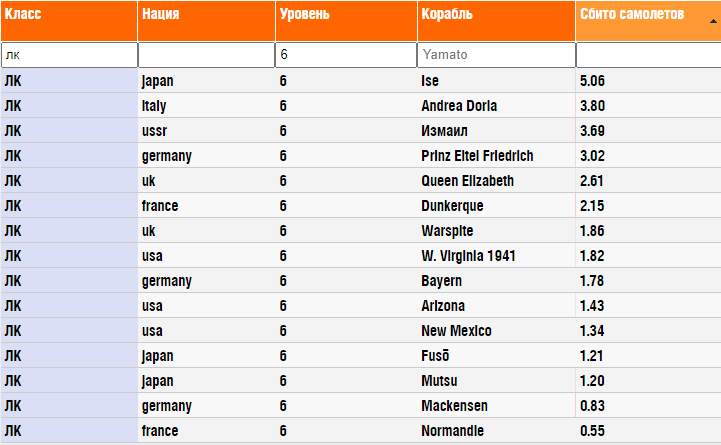
Task: Select the Dunkerque row
Action: pyautogui.click(x=360, y=206)
